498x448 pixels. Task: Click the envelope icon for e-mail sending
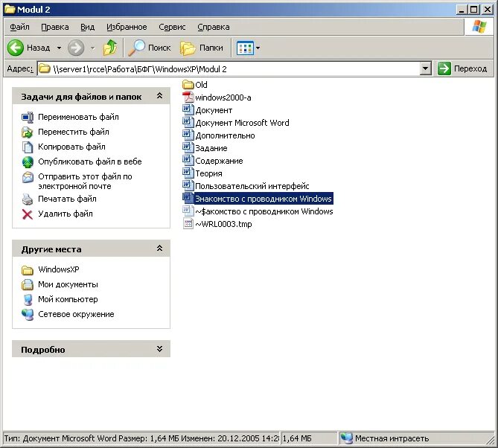[28, 177]
